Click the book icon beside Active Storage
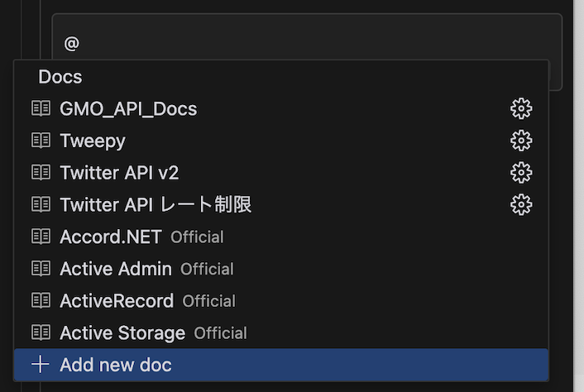Viewport: 584px width, 392px height. 41,332
